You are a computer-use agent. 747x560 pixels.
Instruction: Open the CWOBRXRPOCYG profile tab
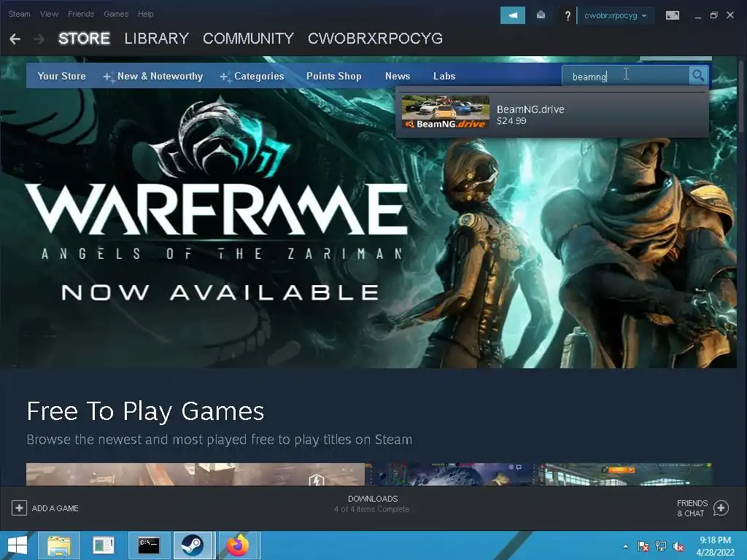376,39
